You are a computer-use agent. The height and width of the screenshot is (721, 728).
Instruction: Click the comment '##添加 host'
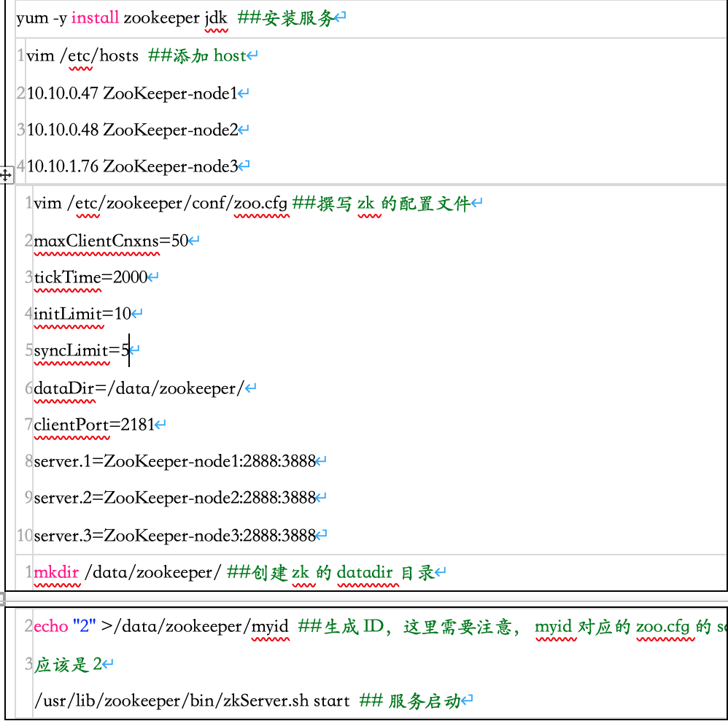point(198,55)
